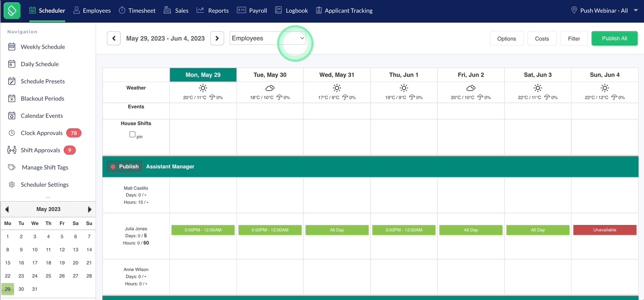Open the Costs button
644x300 pixels.
click(x=542, y=39)
